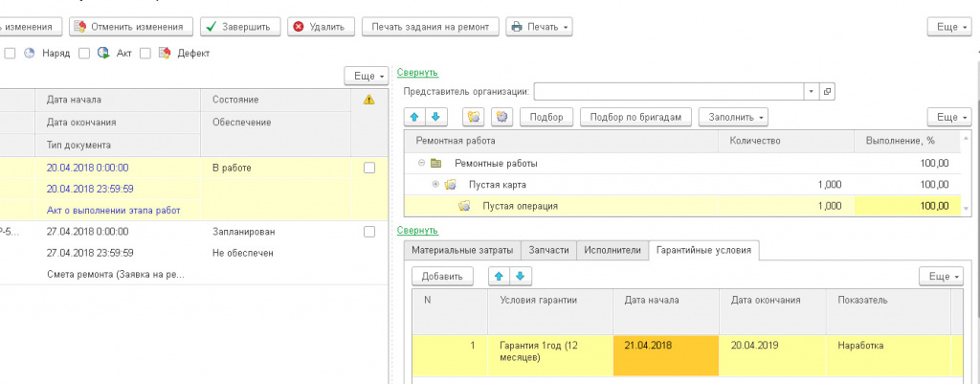Image resolution: width=980 pixels, height=384 pixels.
Task: Click first folder-card icon left of Подбор
Action: (473, 117)
